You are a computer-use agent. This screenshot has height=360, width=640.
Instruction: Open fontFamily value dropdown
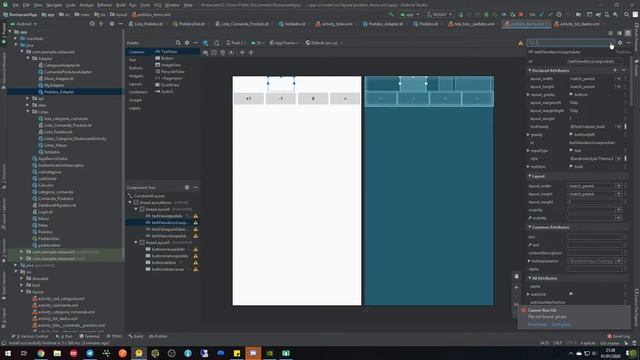[619, 127]
